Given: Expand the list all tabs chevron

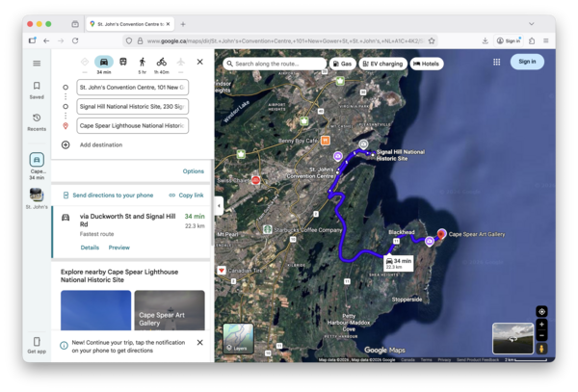Looking at the screenshot, I should pyautogui.click(x=531, y=24).
